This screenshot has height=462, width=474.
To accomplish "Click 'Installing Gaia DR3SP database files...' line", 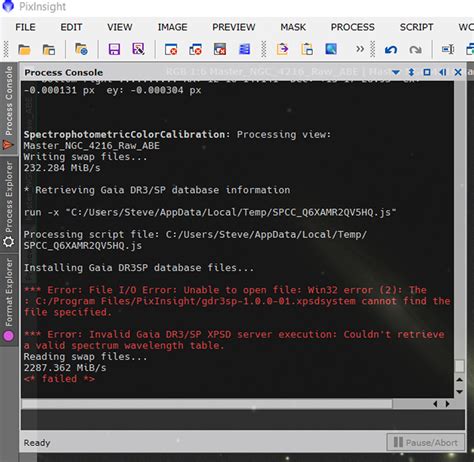I will tap(139, 268).
